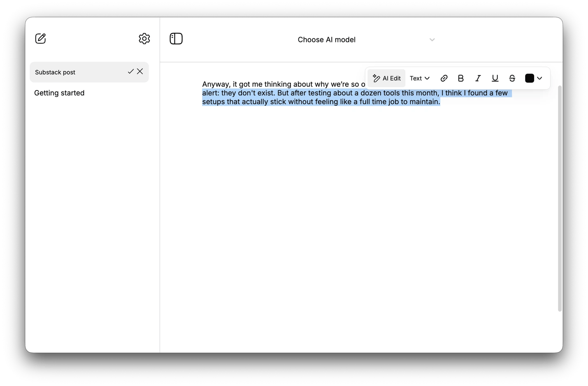The height and width of the screenshot is (386, 588).
Task: Open the Choose AI model dropdown
Action: (x=366, y=40)
